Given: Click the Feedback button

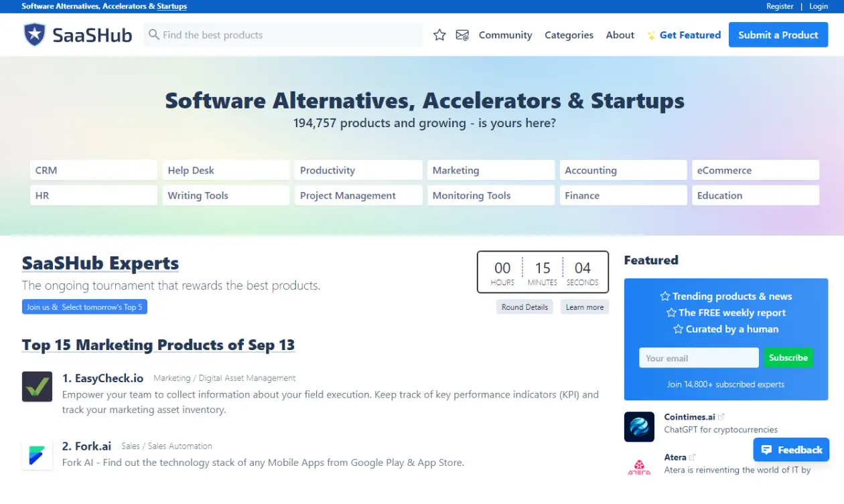Looking at the screenshot, I should point(791,450).
